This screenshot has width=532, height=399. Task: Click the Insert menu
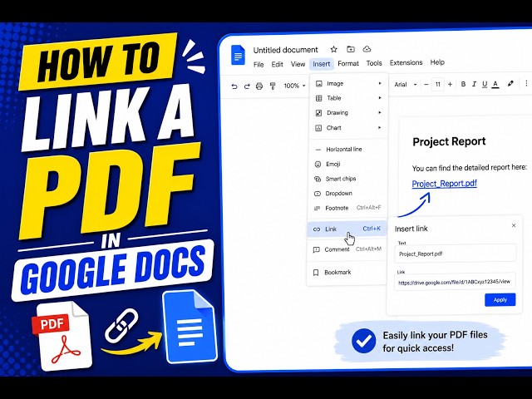pos(322,64)
